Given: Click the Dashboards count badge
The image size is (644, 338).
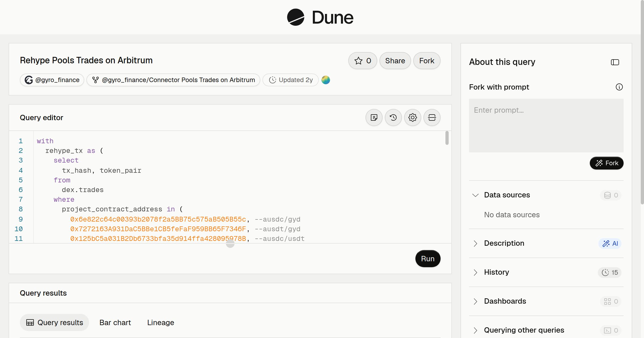Looking at the screenshot, I should point(611,301).
